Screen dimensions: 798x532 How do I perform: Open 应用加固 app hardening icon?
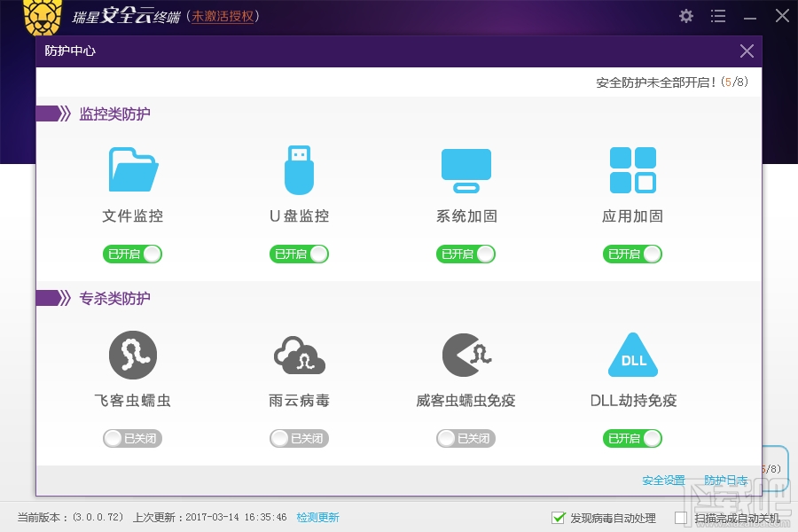[632, 168]
